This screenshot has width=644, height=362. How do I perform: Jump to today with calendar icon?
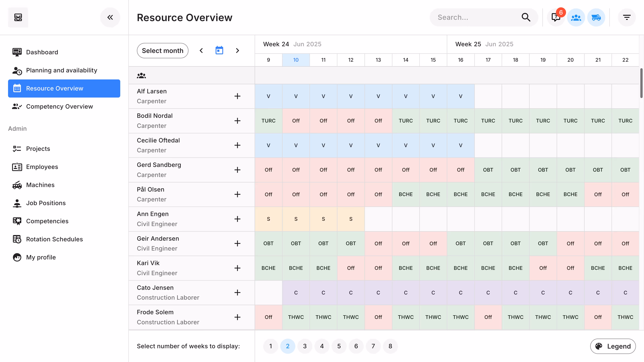tap(219, 50)
